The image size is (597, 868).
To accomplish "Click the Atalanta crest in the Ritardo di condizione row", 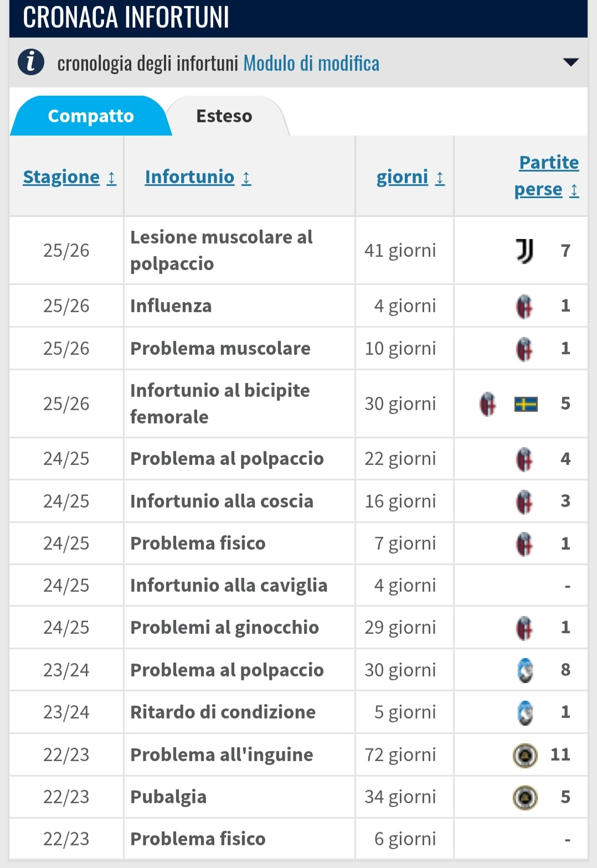I will 525,712.
